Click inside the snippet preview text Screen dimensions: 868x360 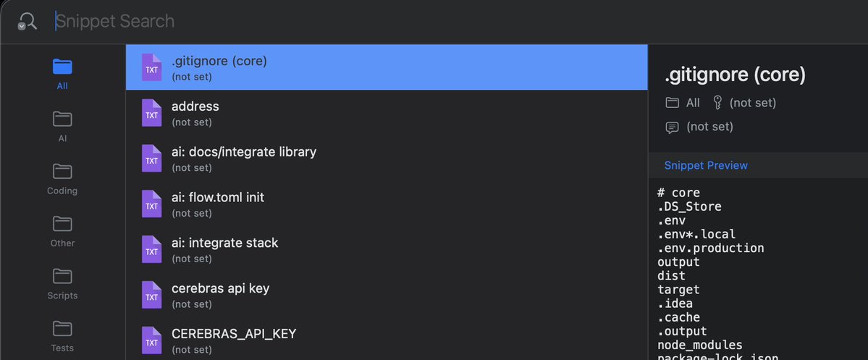tap(753, 275)
